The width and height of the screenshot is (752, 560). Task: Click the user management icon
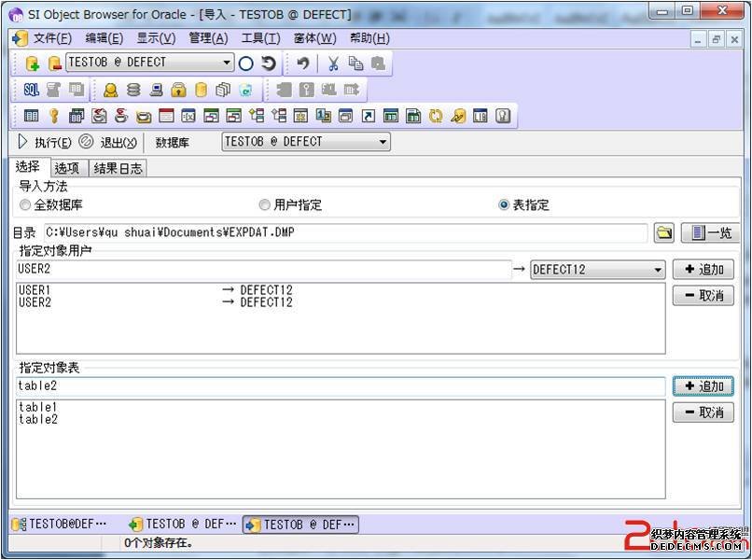coord(110,90)
